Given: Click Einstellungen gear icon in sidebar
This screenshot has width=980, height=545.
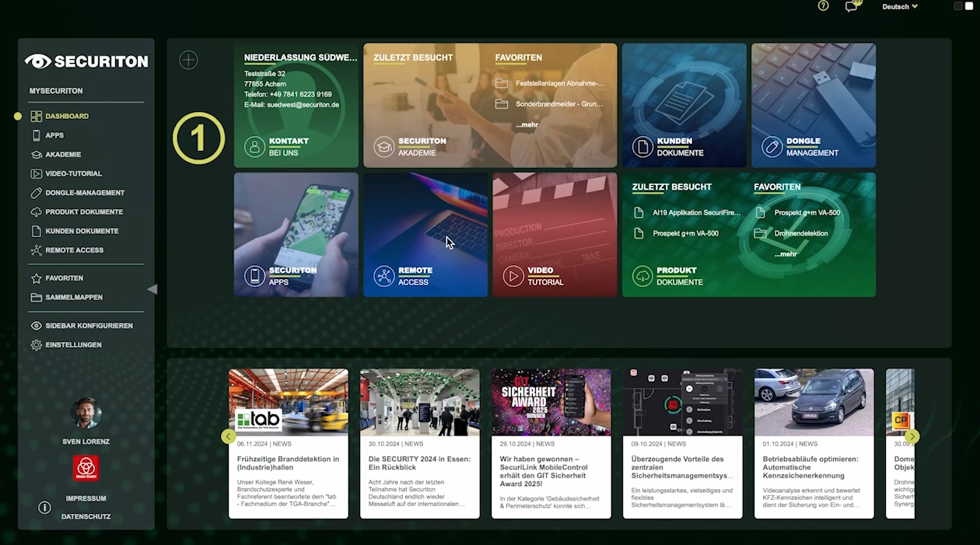Looking at the screenshot, I should tap(36, 345).
